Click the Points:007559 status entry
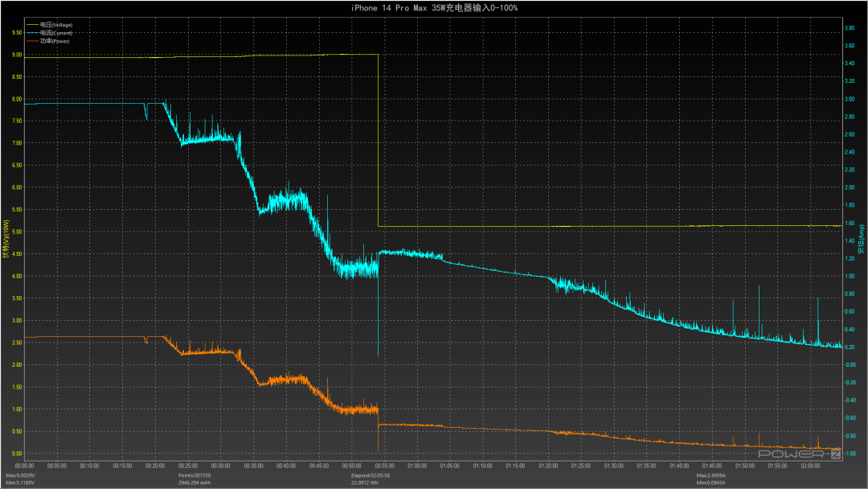 [x=194, y=475]
